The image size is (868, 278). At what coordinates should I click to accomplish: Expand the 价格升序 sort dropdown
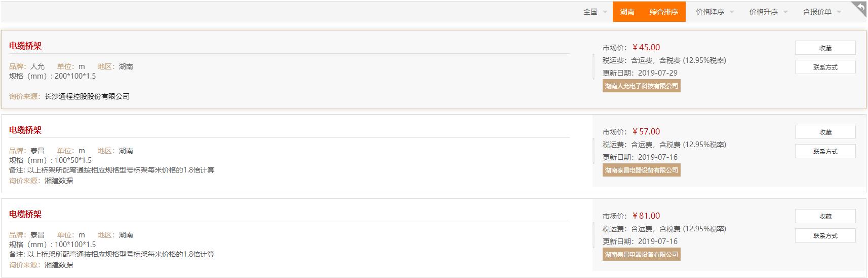768,12
